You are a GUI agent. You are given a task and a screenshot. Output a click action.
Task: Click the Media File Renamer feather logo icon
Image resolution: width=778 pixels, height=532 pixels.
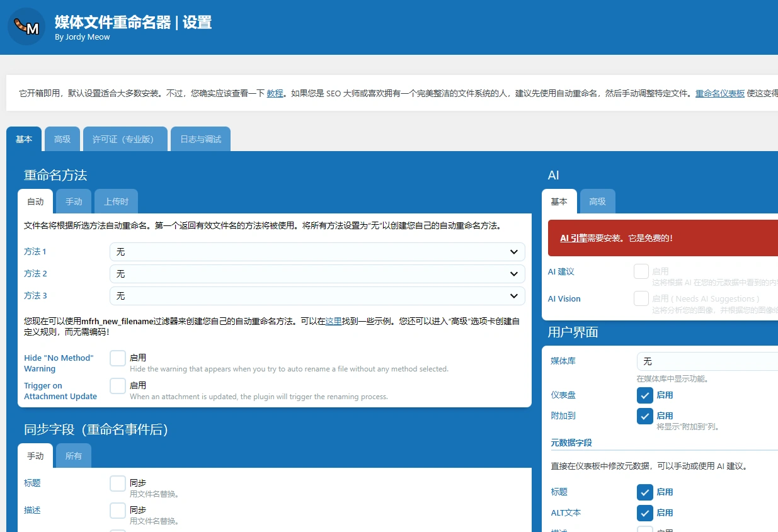tap(26, 26)
